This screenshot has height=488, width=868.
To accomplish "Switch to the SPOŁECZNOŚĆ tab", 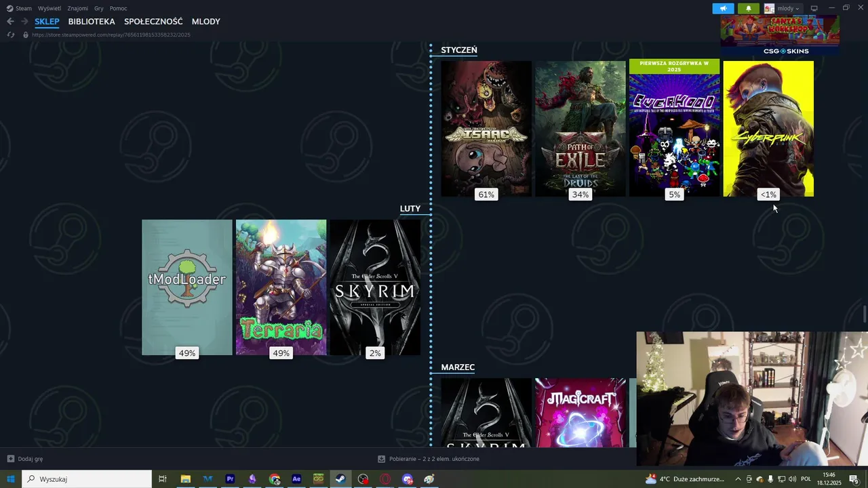I will click(153, 22).
